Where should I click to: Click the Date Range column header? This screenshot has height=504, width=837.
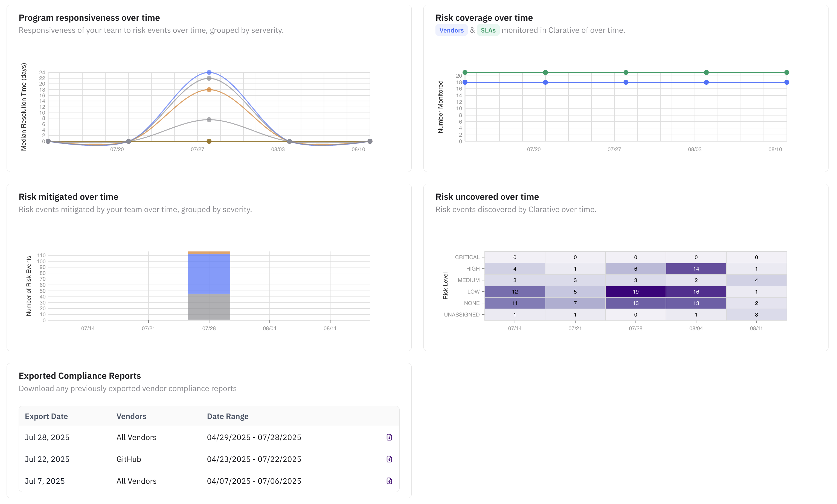point(228,417)
